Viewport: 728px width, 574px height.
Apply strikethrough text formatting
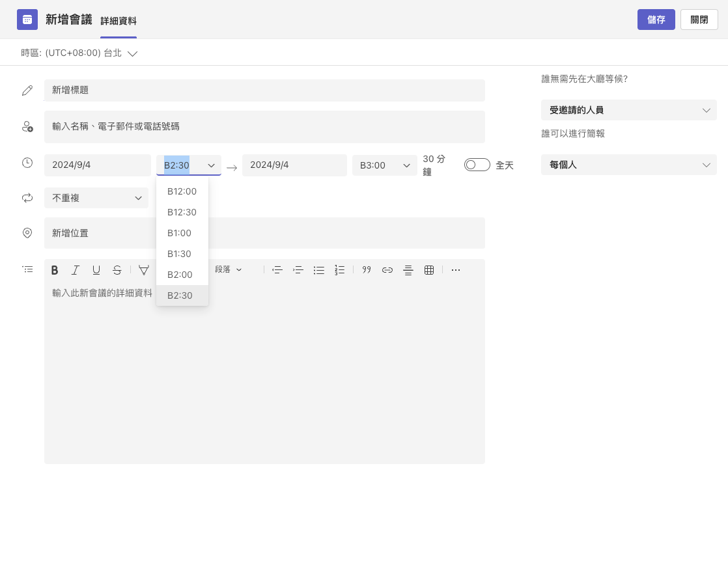[x=117, y=270]
